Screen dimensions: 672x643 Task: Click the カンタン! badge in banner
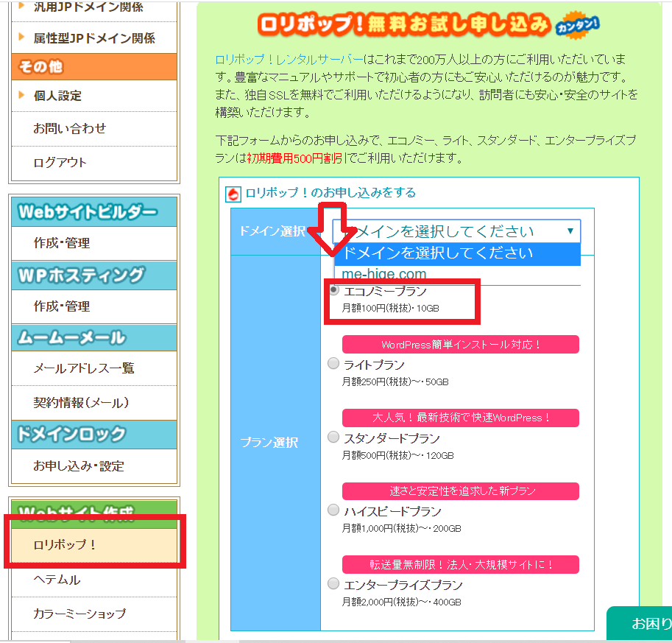pos(577,27)
